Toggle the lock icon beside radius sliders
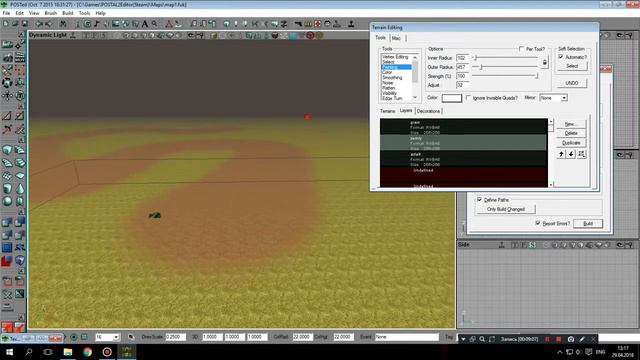 [x=544, y=62]
